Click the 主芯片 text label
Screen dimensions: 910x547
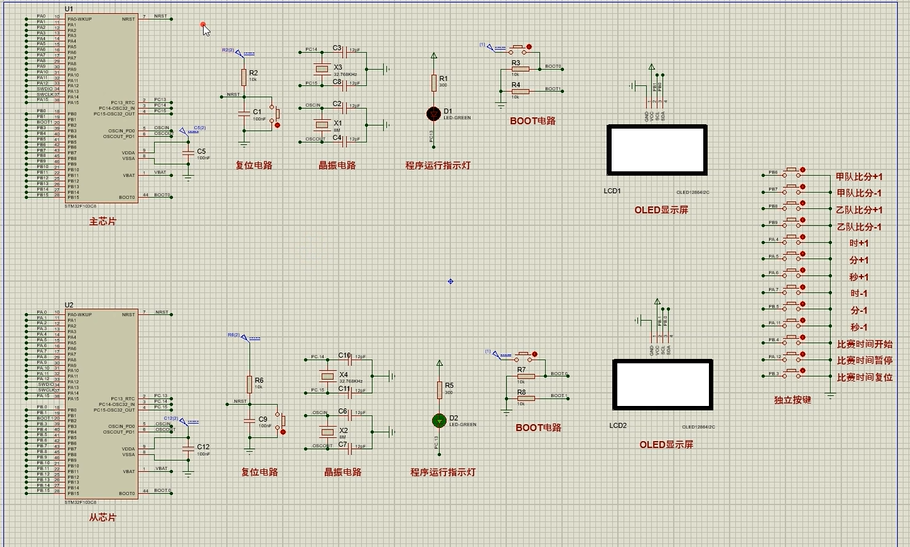(102, 221)
